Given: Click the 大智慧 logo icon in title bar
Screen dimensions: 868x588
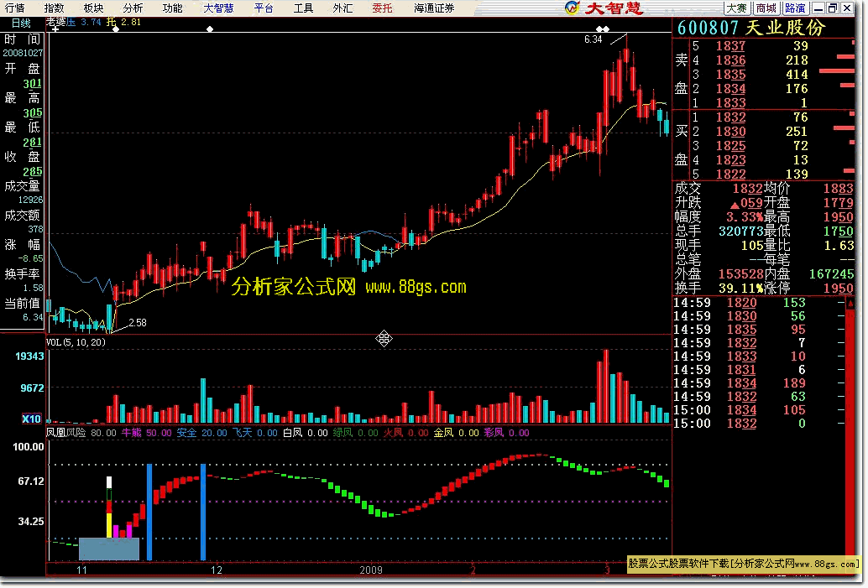Looking at the screenshot, I should coord(572,8).
